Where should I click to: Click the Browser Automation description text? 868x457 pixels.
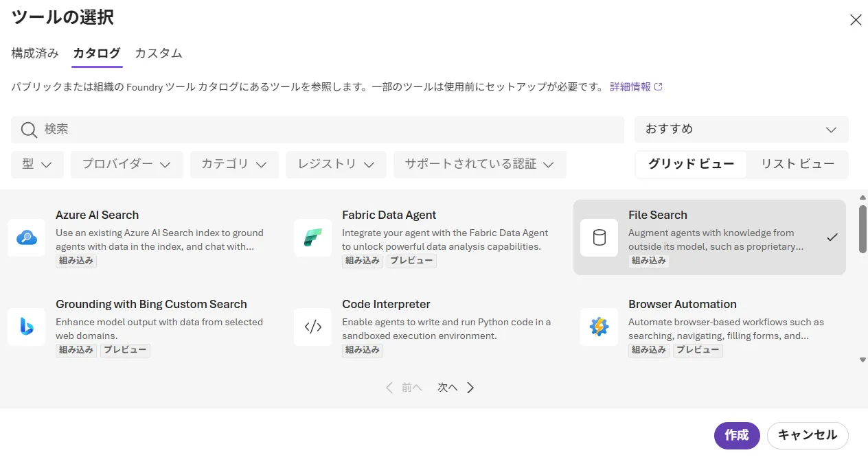[727, 329]
